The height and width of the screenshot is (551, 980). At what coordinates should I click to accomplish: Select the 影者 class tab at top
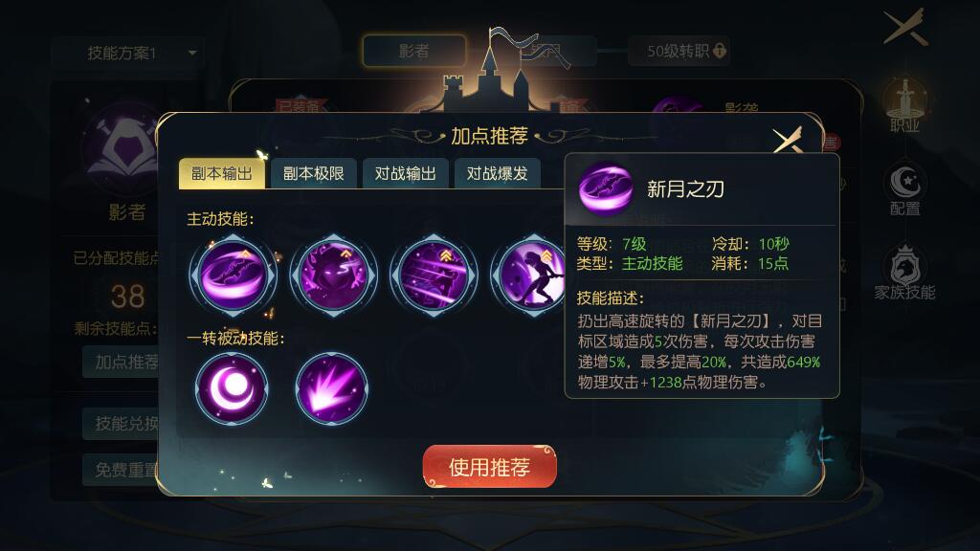click(x=413, y=52)
